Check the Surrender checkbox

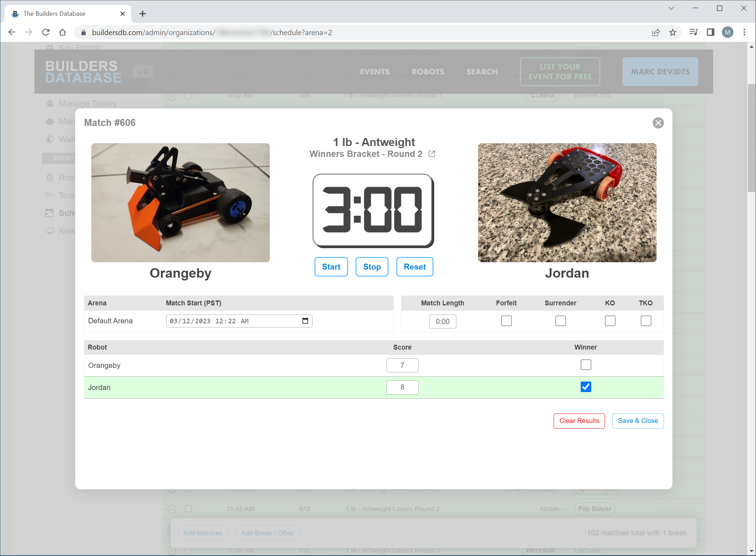[560, 321]
